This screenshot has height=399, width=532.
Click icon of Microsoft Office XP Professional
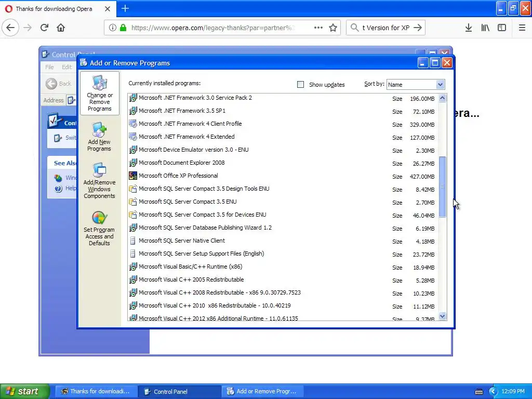[x=133, y=176]
